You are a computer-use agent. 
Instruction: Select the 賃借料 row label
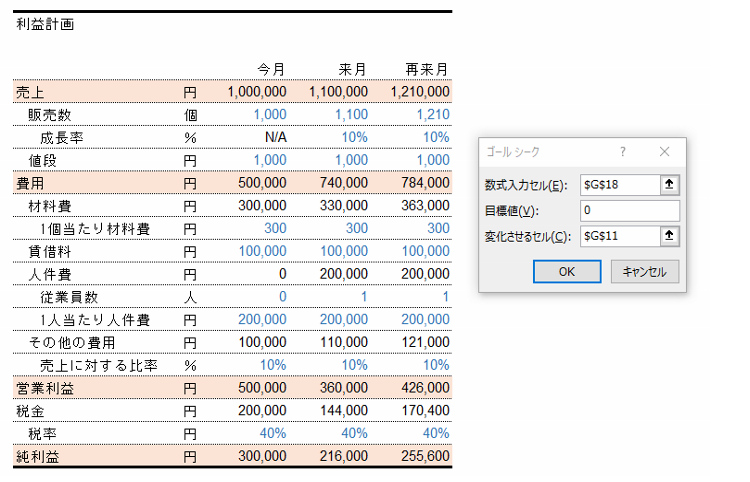pyautogui.click(x=50, y=252)
